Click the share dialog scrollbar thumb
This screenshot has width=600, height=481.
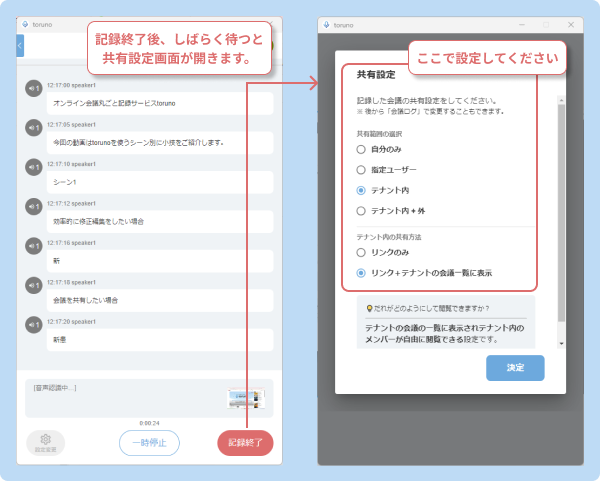tap(561, 213)
